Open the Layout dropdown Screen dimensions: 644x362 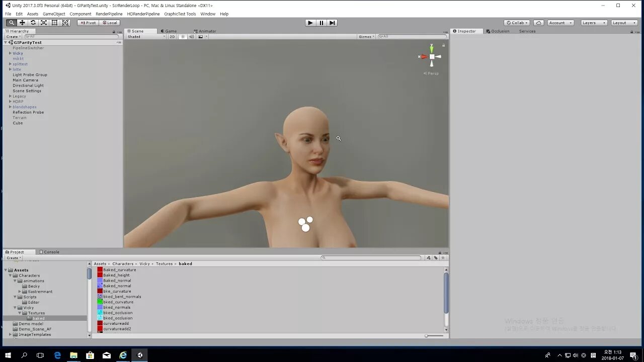624,23
